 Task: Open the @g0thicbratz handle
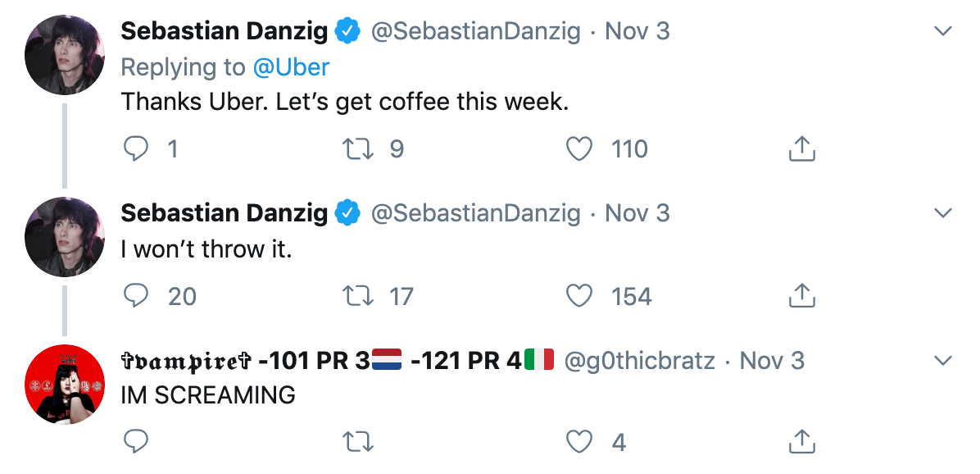point(639,361)
